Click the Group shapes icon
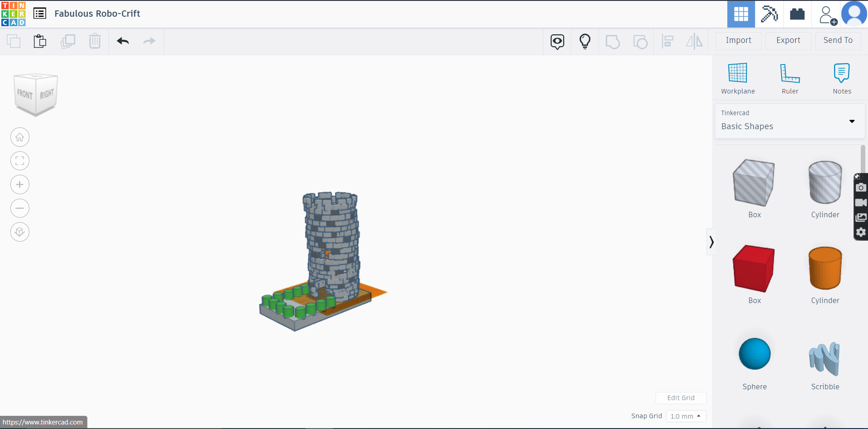The width and height of the screenshot is (868, 429). tap(613, 41)
